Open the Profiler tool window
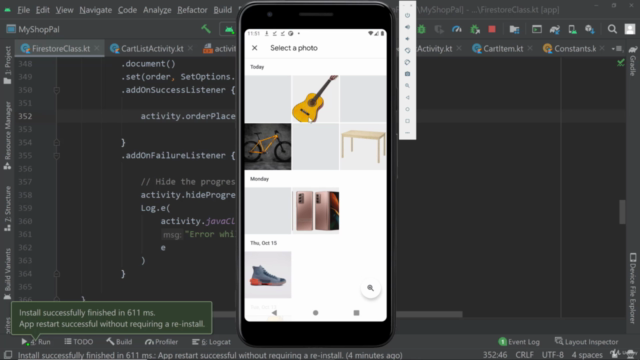 pyautogui.click(x=162, y=342)
